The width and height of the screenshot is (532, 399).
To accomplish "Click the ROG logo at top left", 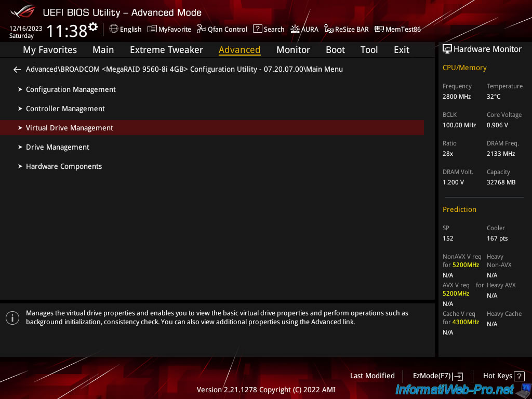I will [x=22, y=11].
